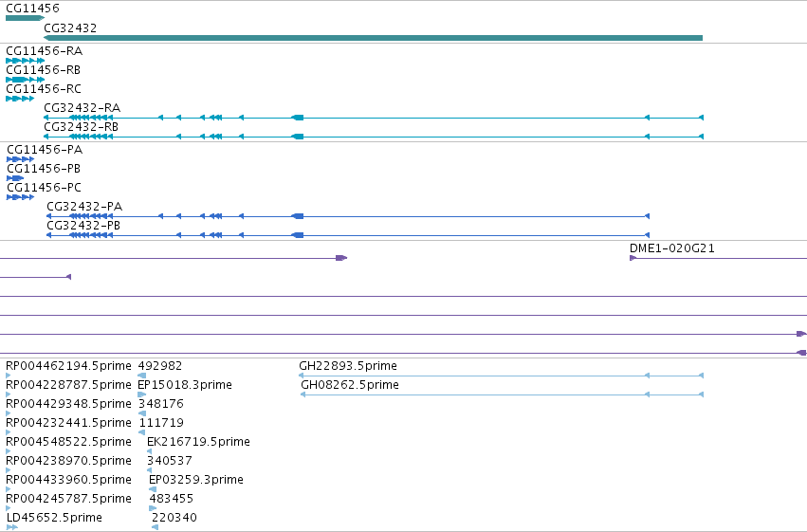
Task: Select the 492982 feature label
Action: [x=160, y=366]
